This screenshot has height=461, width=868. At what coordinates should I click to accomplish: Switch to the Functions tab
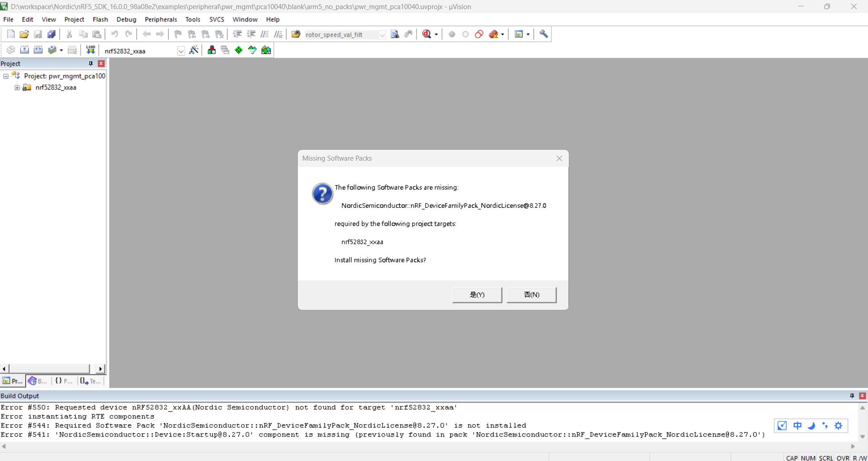click(64, 381)
